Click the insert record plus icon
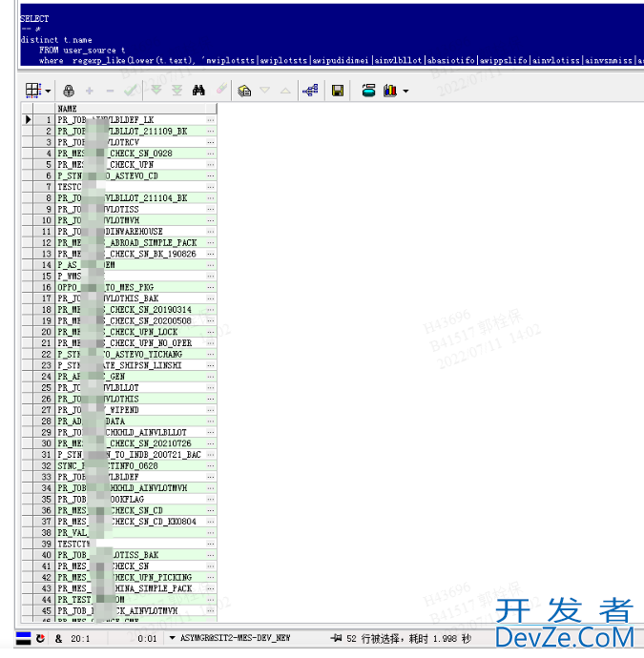The height and width of the screenshot is (658, 644). click(90, 91)
